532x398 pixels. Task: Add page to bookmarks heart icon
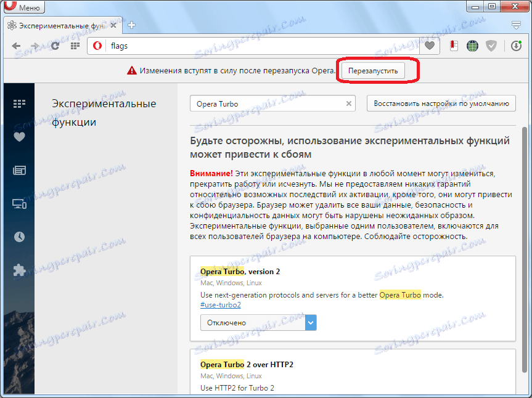tap(430, 46)
